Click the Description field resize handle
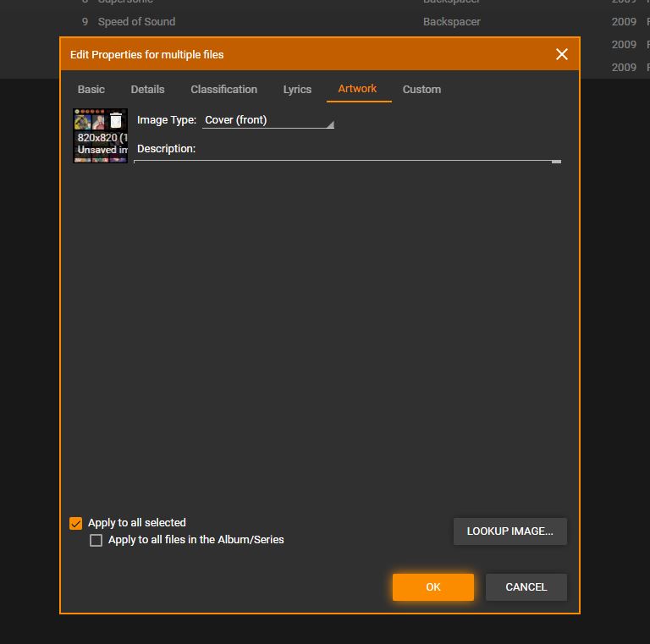 coord(556,161)
